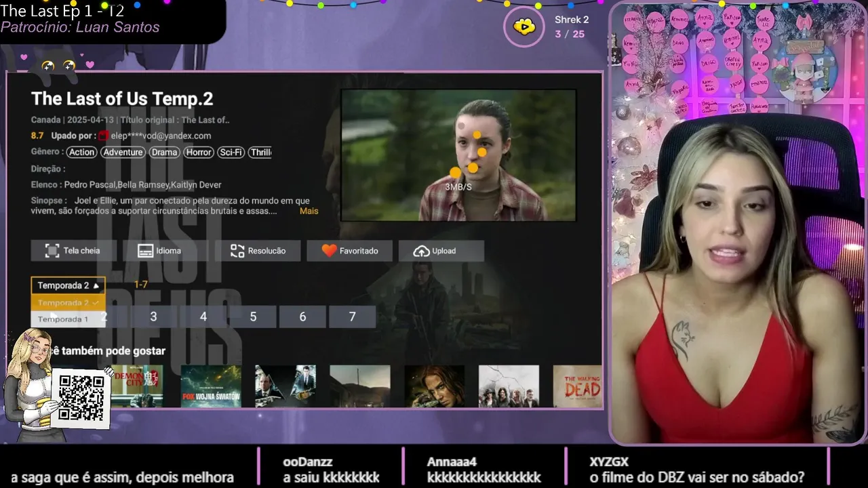Click the uploader email elep****vod@yandex.com

point(161,136)
